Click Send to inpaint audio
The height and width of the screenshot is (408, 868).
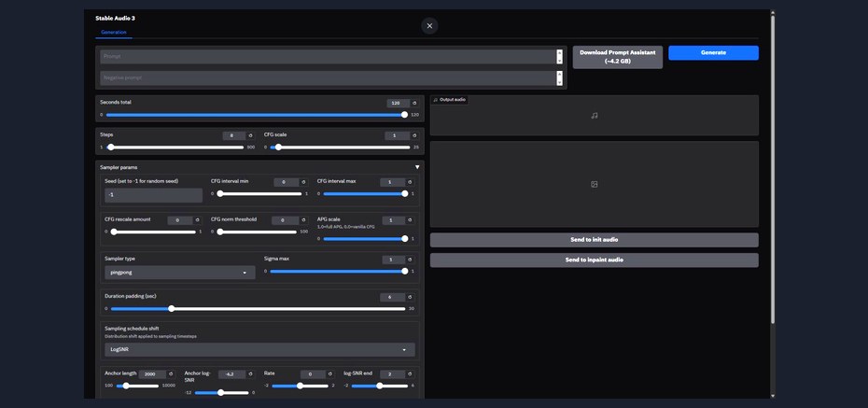tap(594, 260)
